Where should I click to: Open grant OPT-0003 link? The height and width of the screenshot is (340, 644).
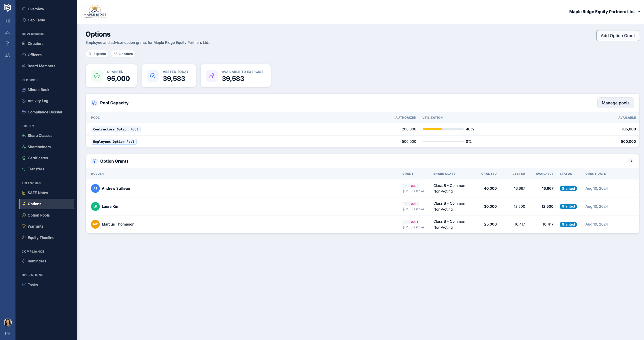(411, 186)
